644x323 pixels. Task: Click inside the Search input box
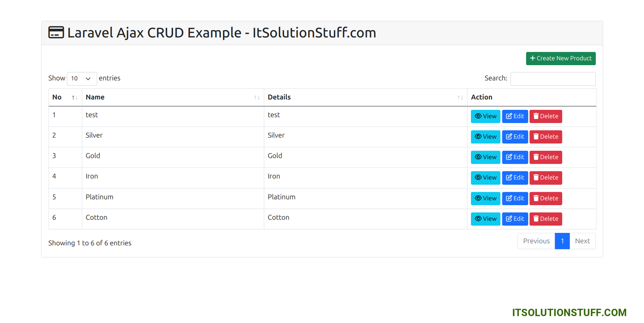coord(553,78)
